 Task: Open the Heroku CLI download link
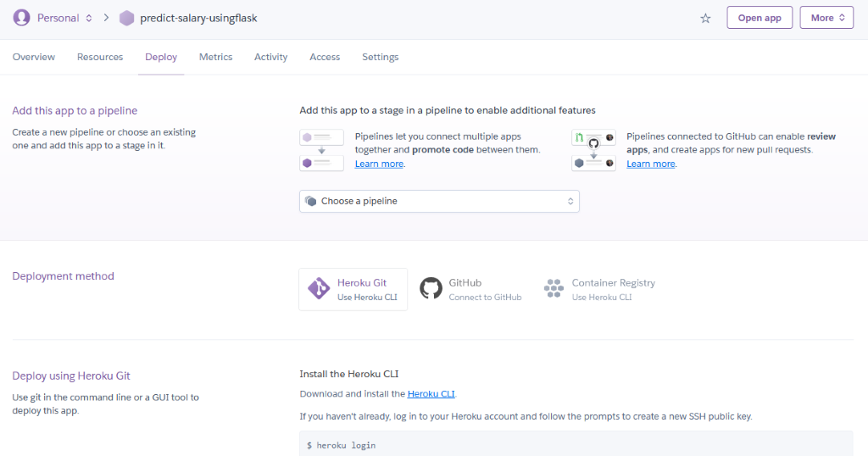pyautogui.click(x=431, y=394)
